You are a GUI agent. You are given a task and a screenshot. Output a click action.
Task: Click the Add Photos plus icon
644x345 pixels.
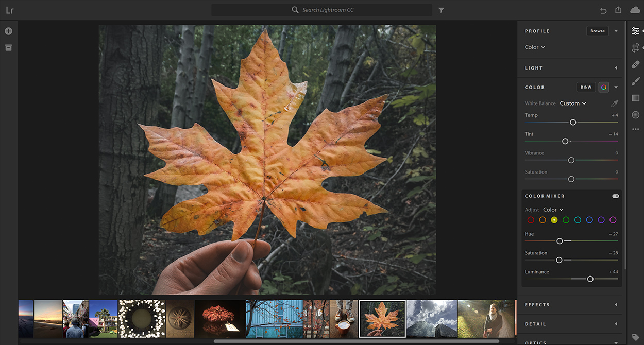tap(8, 31)
